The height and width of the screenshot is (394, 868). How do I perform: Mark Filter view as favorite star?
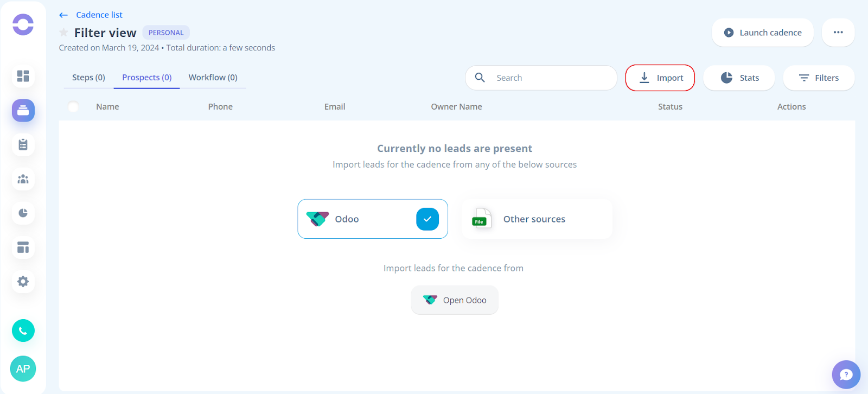tap(63, 33)
